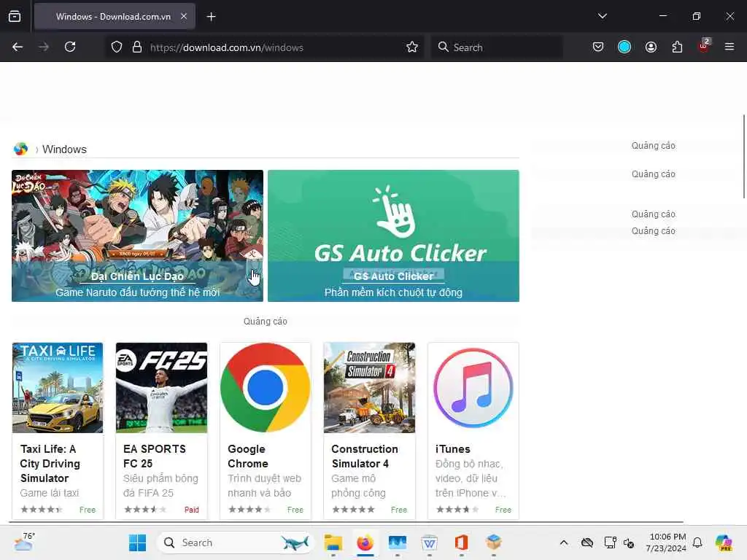Bookmark this page with star icon

412,47
